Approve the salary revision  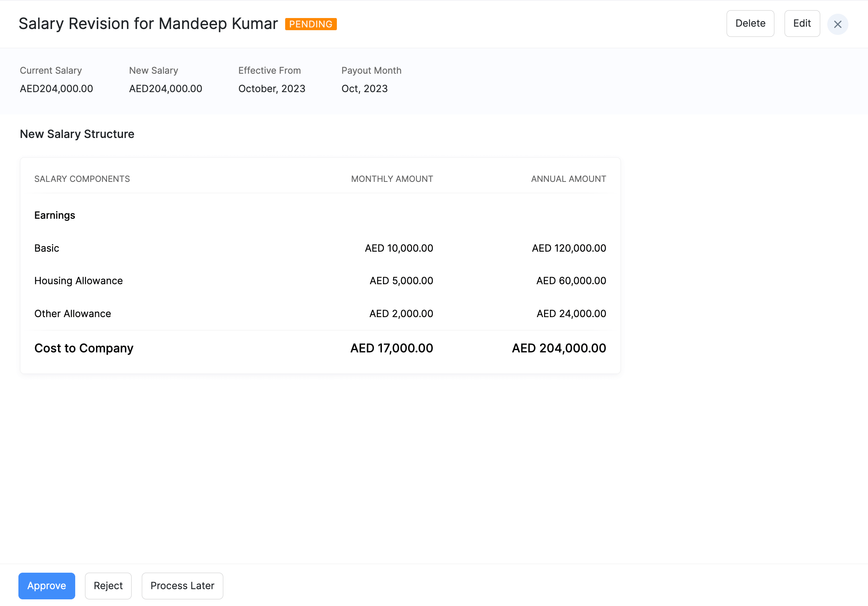(x=47, y=586)
